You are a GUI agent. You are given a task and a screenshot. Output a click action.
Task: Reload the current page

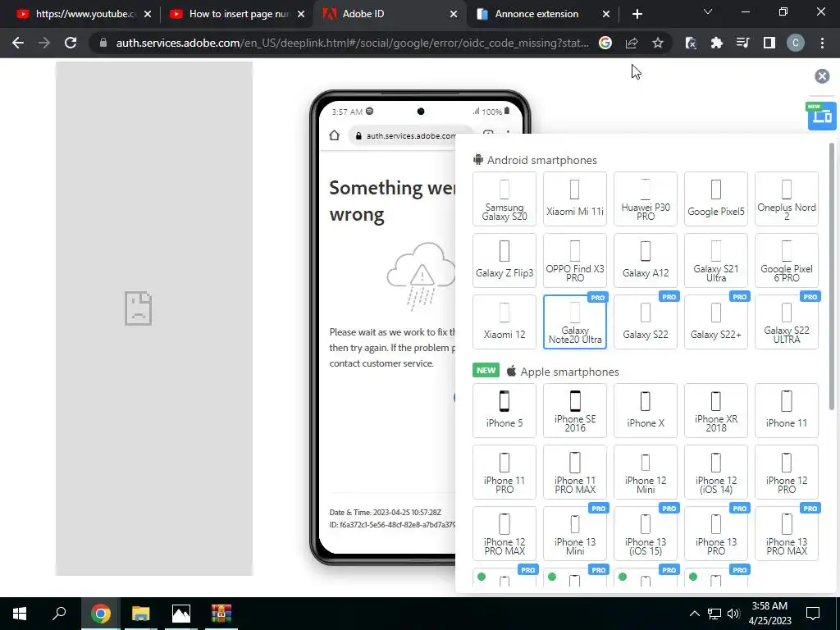pyautogui.click(x=71, y=43)
